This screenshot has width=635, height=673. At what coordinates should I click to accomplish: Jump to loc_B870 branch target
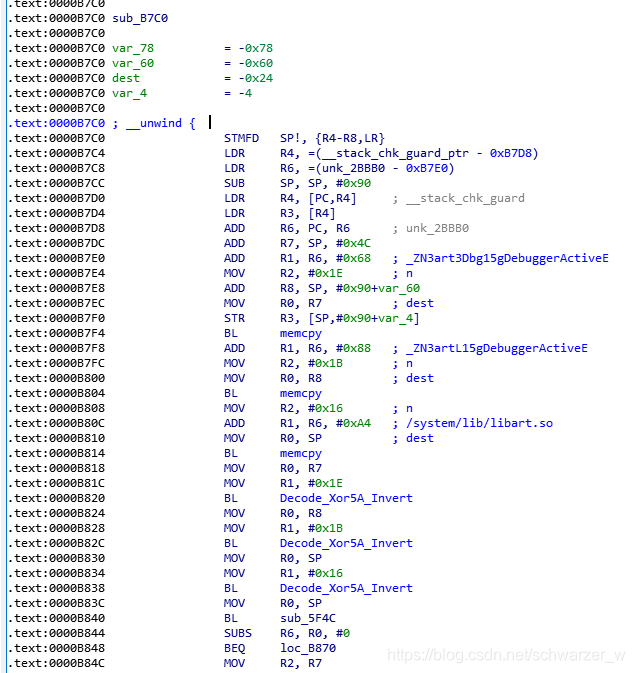[x=308, y=649]
